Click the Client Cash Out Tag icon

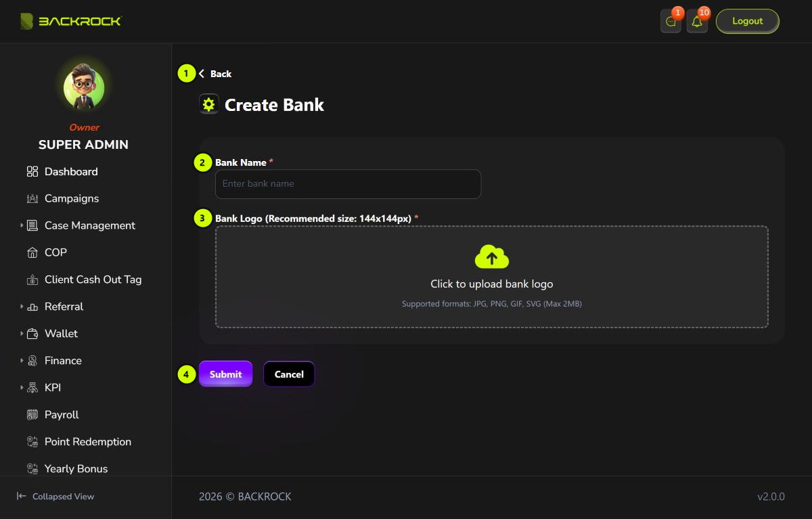pos(32,280)
